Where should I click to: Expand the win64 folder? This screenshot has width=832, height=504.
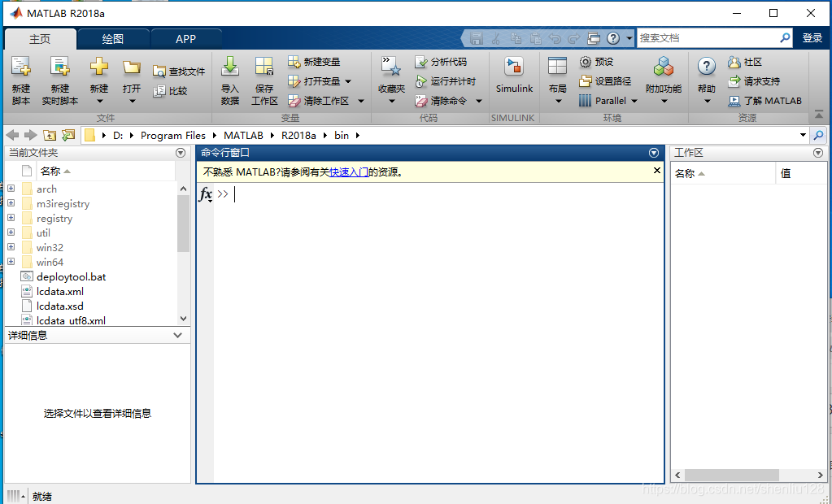coord(11,261)
